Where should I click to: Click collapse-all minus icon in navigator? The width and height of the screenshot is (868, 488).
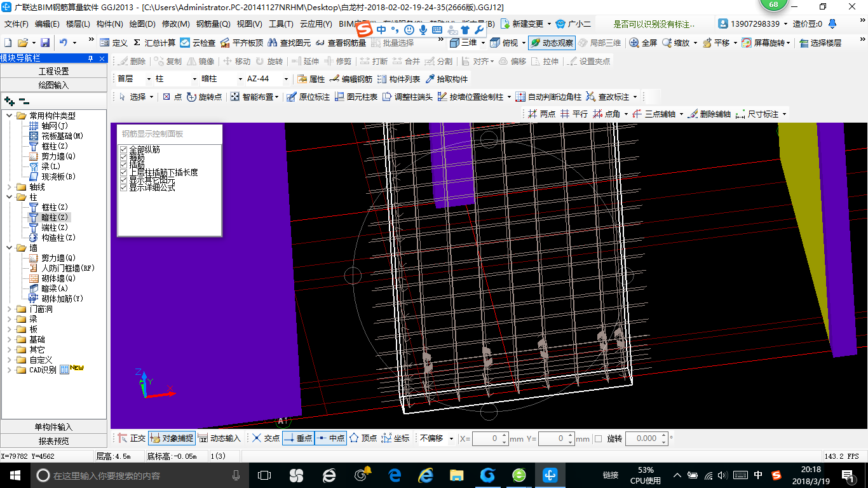coord(24,100)
